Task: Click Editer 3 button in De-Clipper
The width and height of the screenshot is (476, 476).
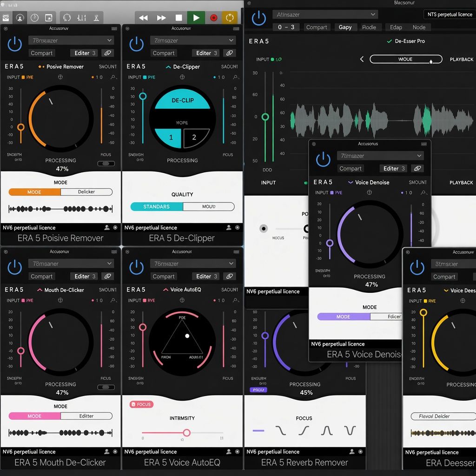Action: pos(206,53)
